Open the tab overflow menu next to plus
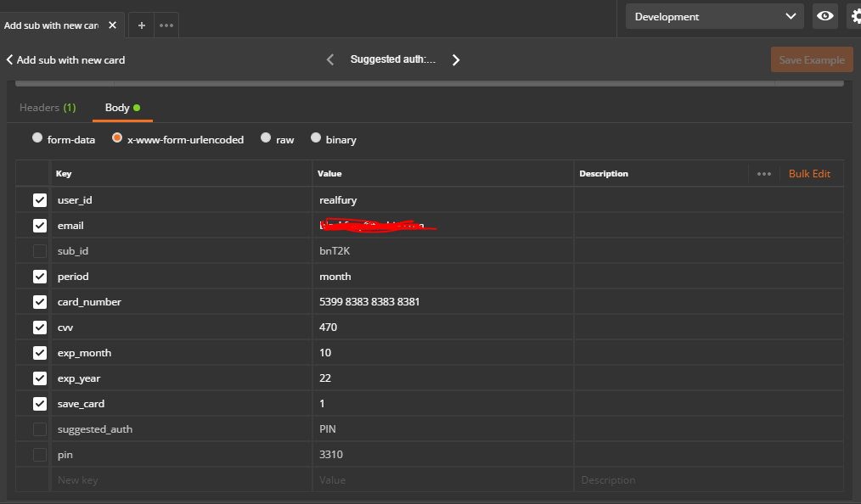 (x=165, y=25)
